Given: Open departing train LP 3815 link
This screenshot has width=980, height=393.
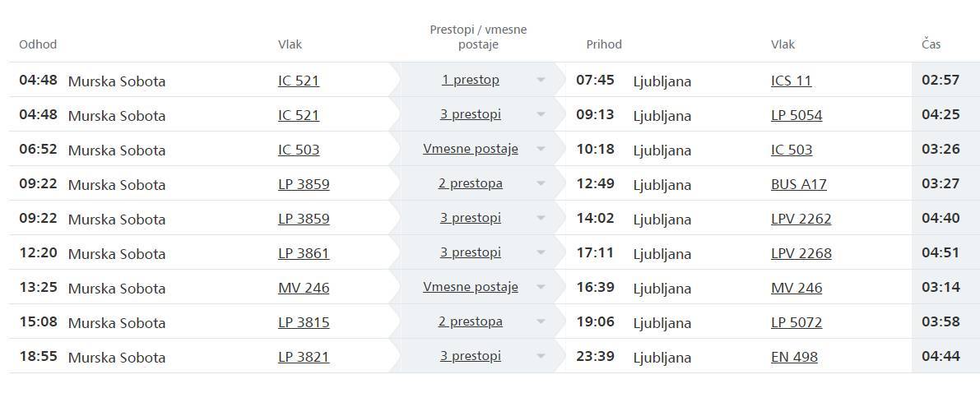Looking at the screenshot, I should click(x=304, y=323).
